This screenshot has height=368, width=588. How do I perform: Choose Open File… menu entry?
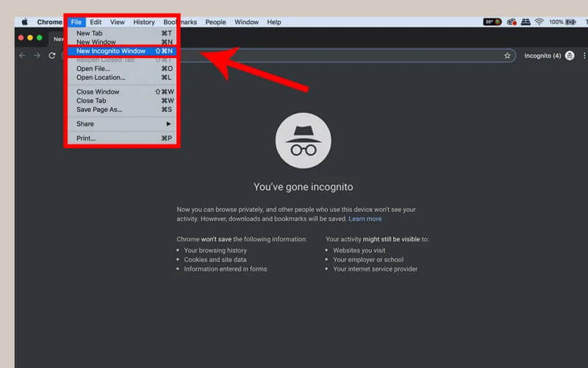click(x=122, y=68)
